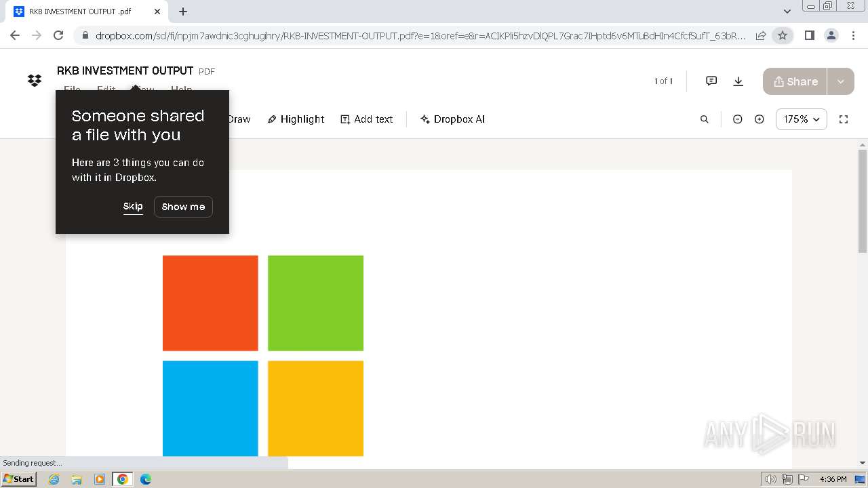Launch Internet Explorer from the taskbar
Screen dimensions: 868x488
[54, 479]
